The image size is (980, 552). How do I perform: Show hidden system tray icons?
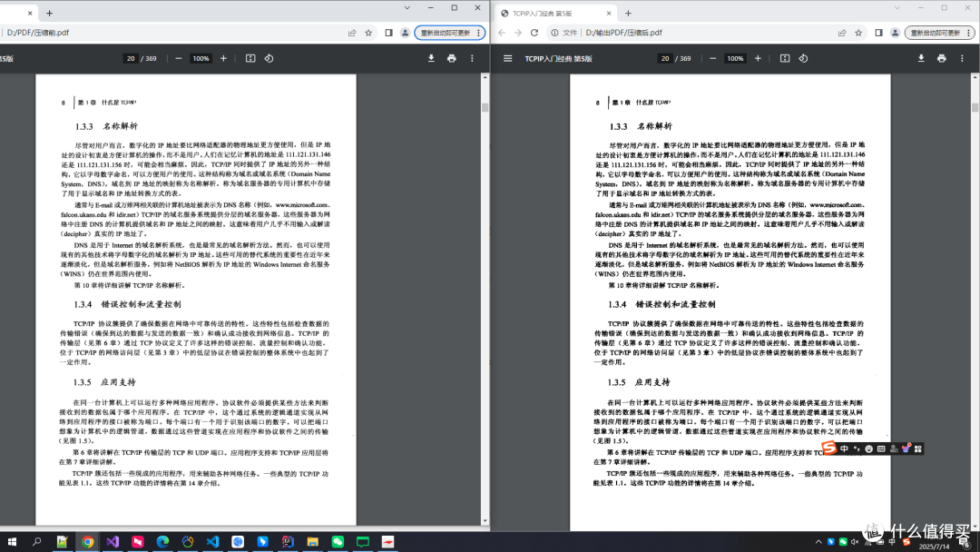pos(818,541)
